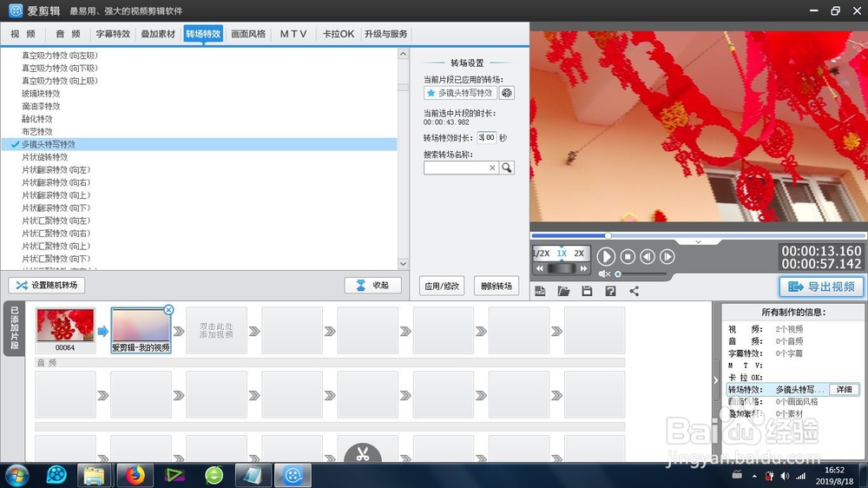Select 真空吸力特效 (向左吸) transition
Viewport: 868px width, 488px height.
pyautogui.click(x=60, y=56)
